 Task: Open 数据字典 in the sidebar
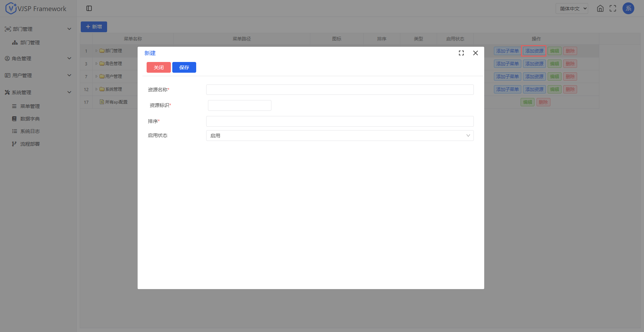[x=30, y=119]
